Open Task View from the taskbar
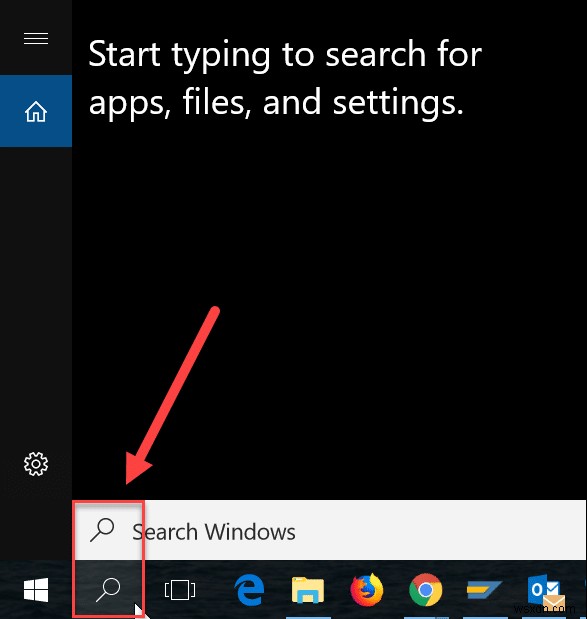This screenshot has height=619, width=587. point(180,590)
